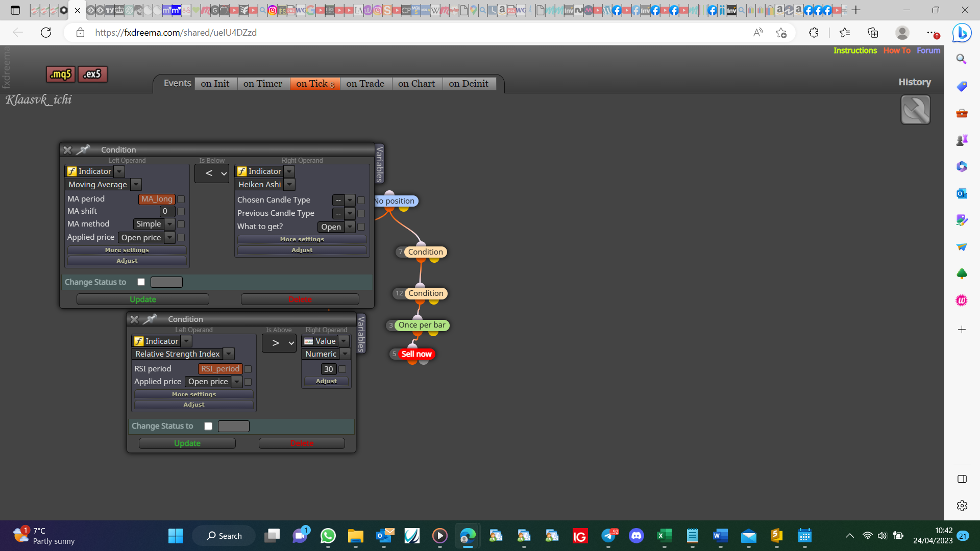The height and width of the screenshot is (551, 980).
Task: Tick the MA period checkbox
Action: click(181, 199)
